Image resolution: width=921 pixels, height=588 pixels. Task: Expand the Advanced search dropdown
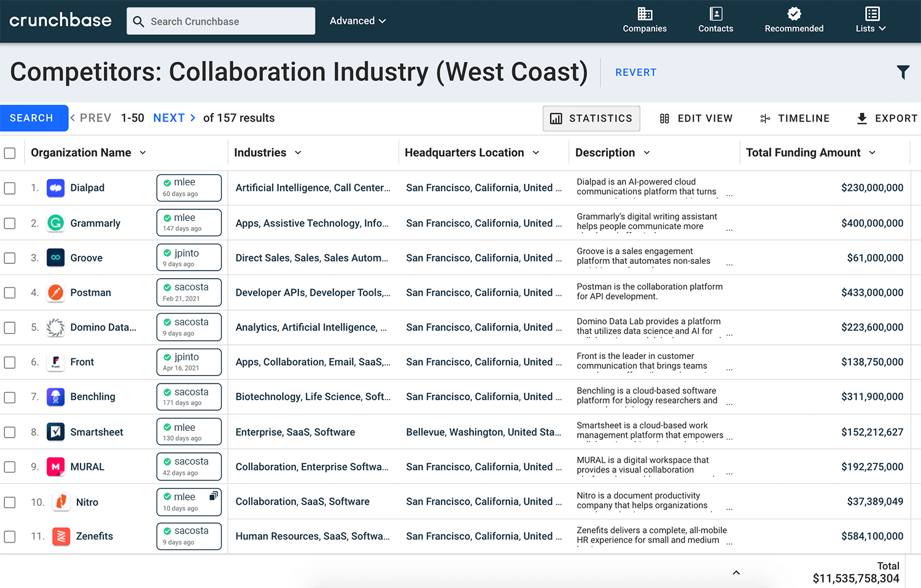(x=358, y=21)
